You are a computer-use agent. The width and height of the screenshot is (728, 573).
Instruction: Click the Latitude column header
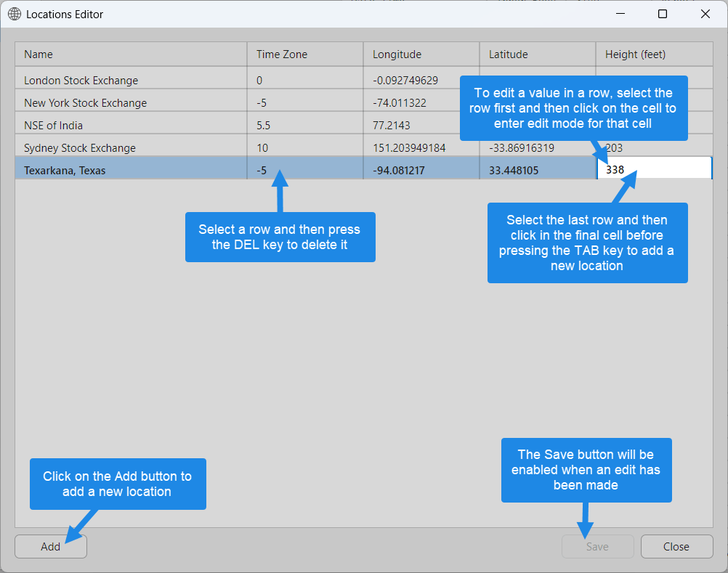537,54
